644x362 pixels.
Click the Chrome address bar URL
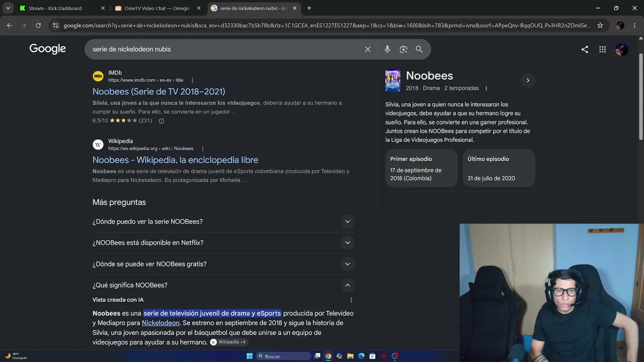(x=327, y=25)
